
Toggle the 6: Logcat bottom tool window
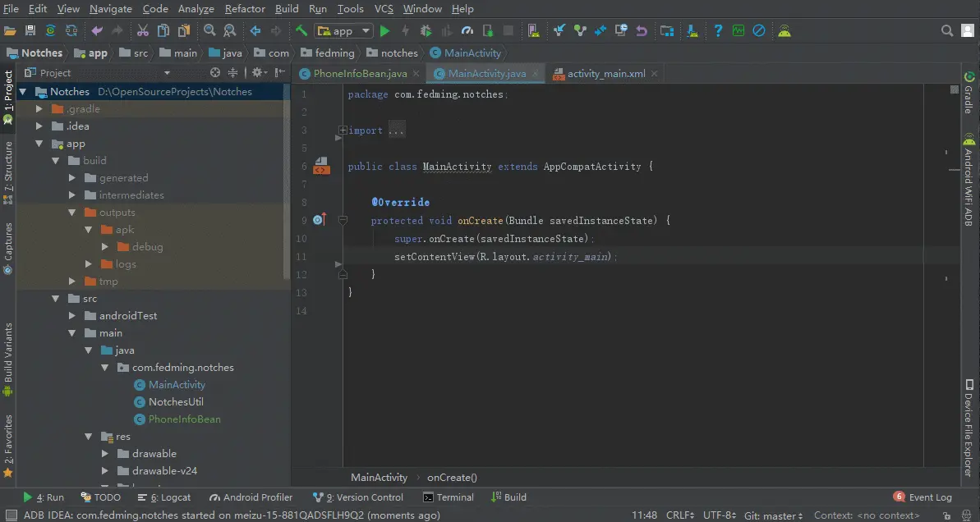(x=163, y=497)
